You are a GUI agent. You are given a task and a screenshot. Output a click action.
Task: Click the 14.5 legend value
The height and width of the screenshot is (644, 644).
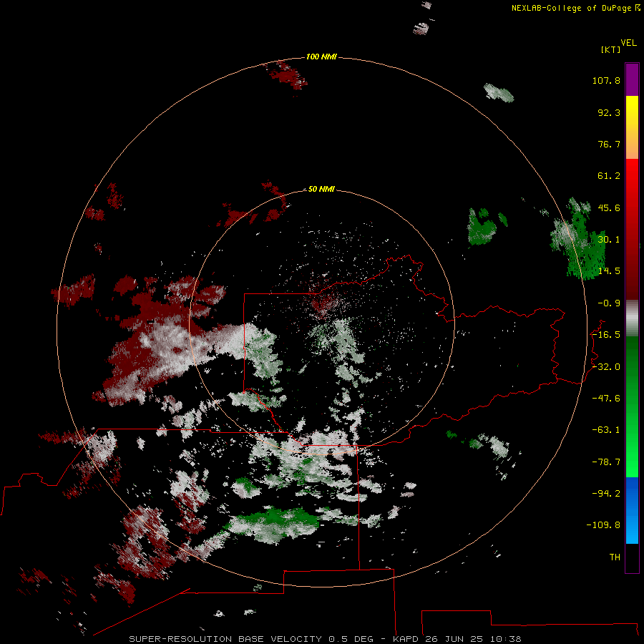(609, 271)
